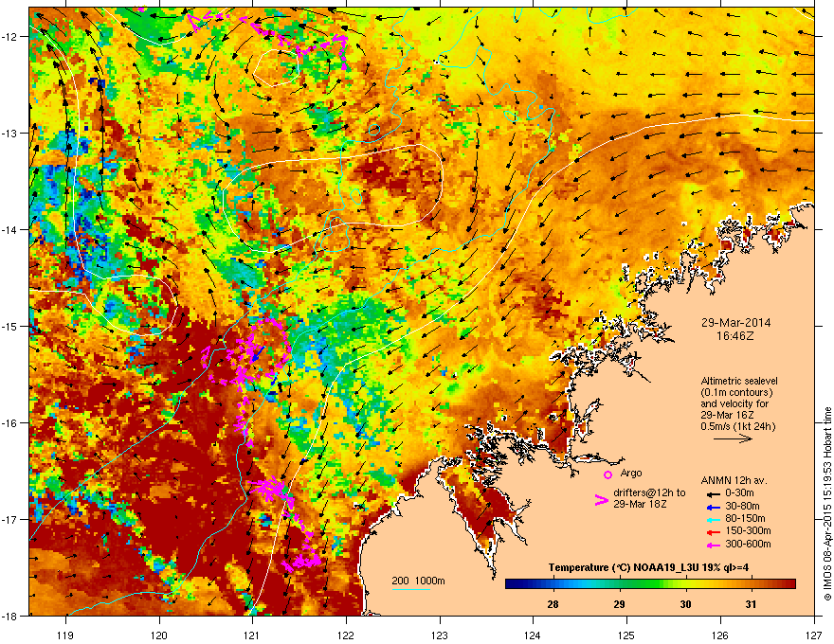Click the 0.5m/s (1kt 24h) text

click(x=737, y=427)
